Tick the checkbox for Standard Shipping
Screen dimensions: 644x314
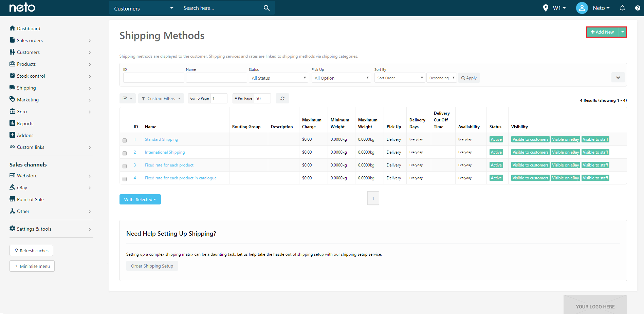(x=125, y=140)
